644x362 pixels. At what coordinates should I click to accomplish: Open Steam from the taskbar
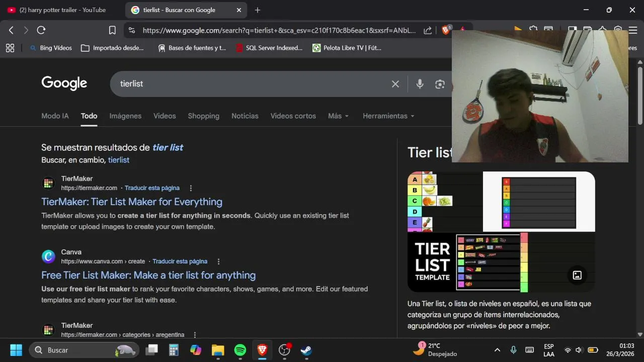coord(306,350)
